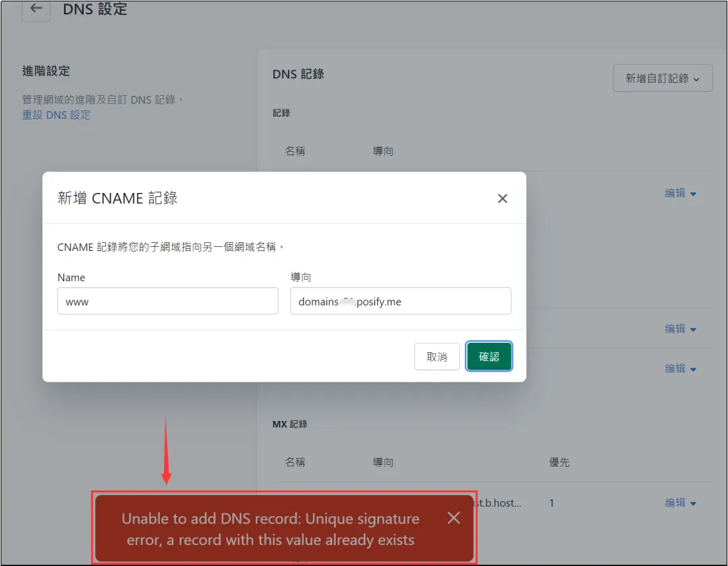Click the 名稱 header under MX 記錄
This screenshot has height=566, width=728.
[295, 462]
